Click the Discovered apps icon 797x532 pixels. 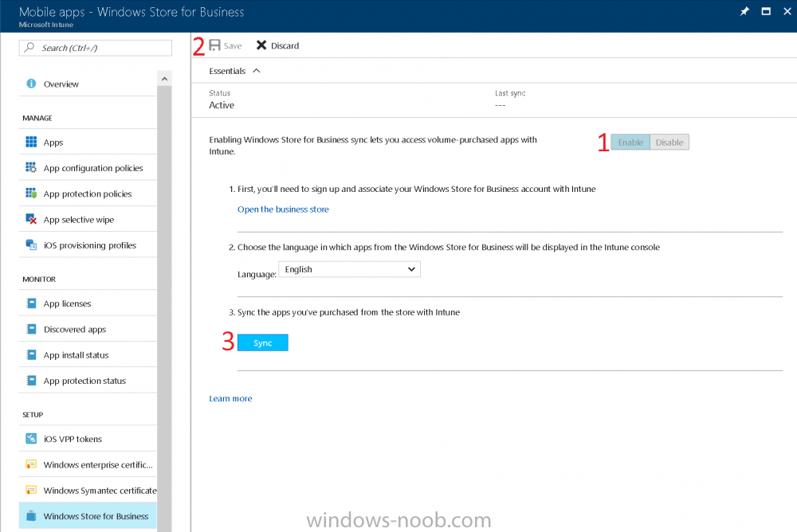(31, 329)
